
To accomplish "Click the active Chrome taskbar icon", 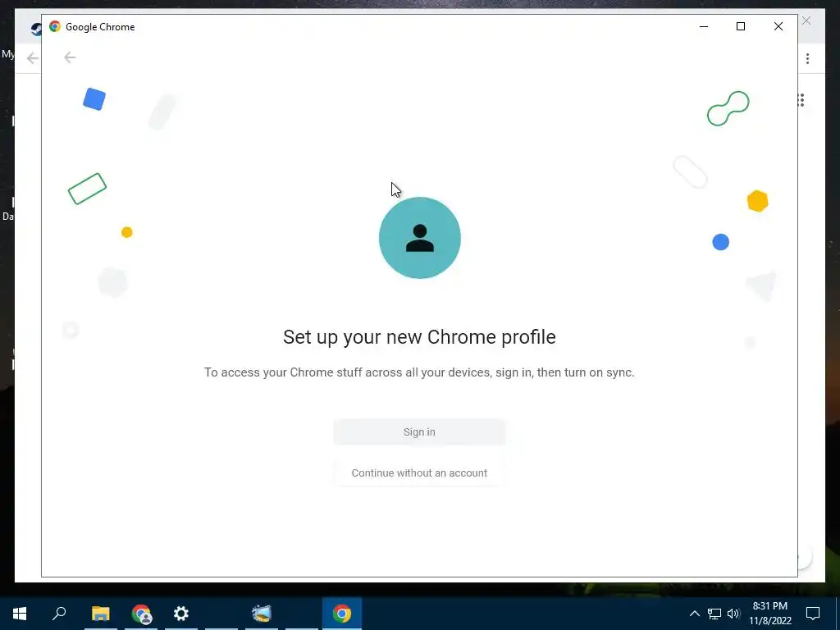I will click(342, 614).
